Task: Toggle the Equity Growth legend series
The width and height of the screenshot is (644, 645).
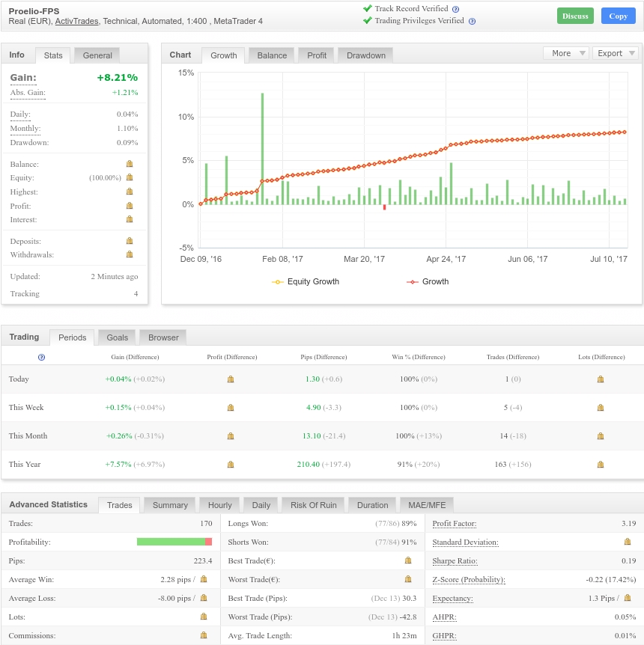Action: click(x=306, y=281)
